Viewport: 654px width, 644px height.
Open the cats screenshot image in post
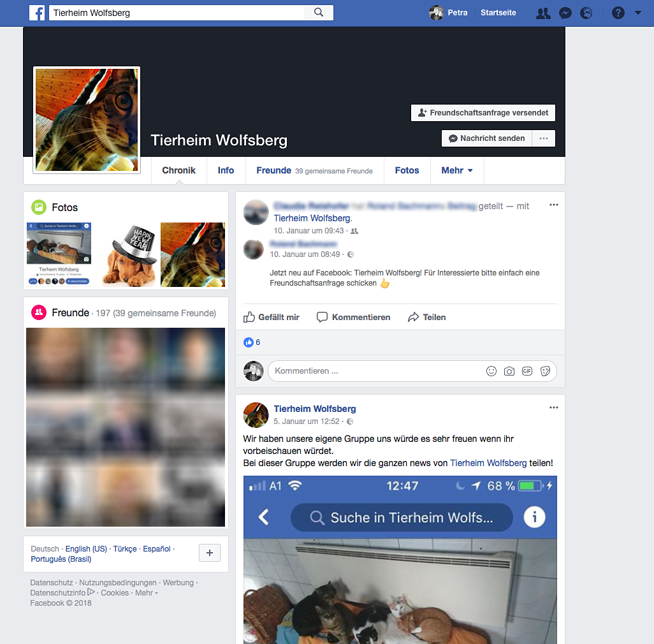tap(400, 560)
